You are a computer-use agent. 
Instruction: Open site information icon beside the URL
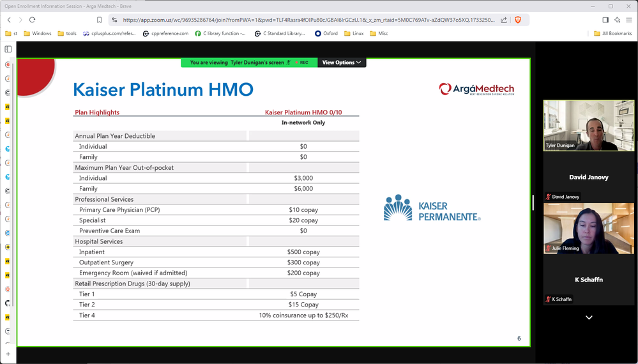pyautogui.click(x=114, y=20)
